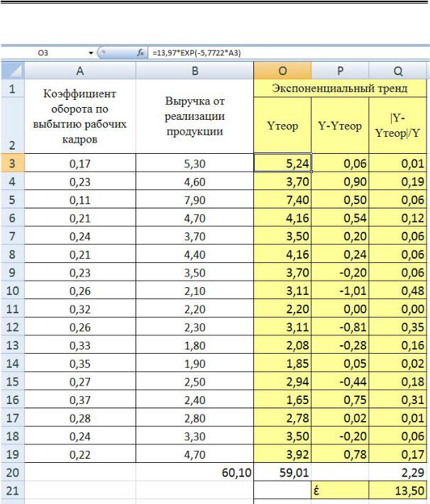Select total cell B20 with 60,10
Viewport: 430px width, 504px height.
(x=194, y=472)
